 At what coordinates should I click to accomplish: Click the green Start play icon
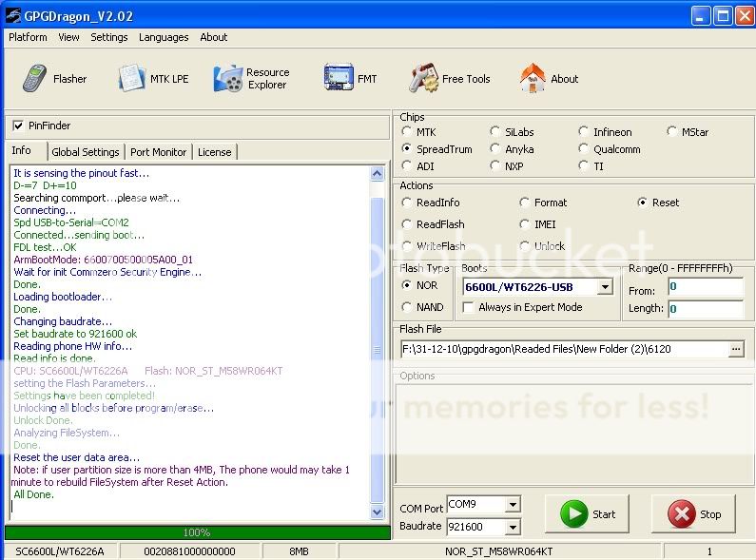coord(573,513)
